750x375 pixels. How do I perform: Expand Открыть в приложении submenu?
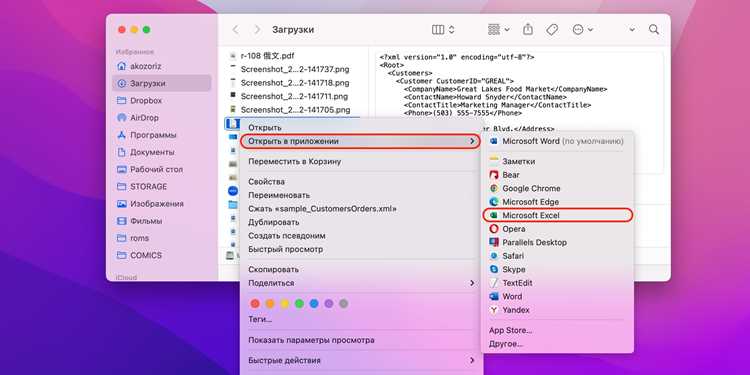click(x=361, y=141)
